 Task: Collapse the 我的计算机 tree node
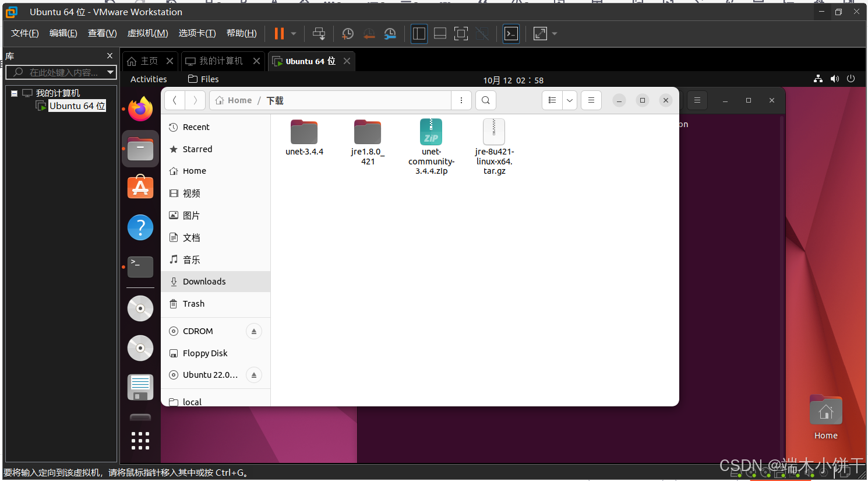point(15,93)
